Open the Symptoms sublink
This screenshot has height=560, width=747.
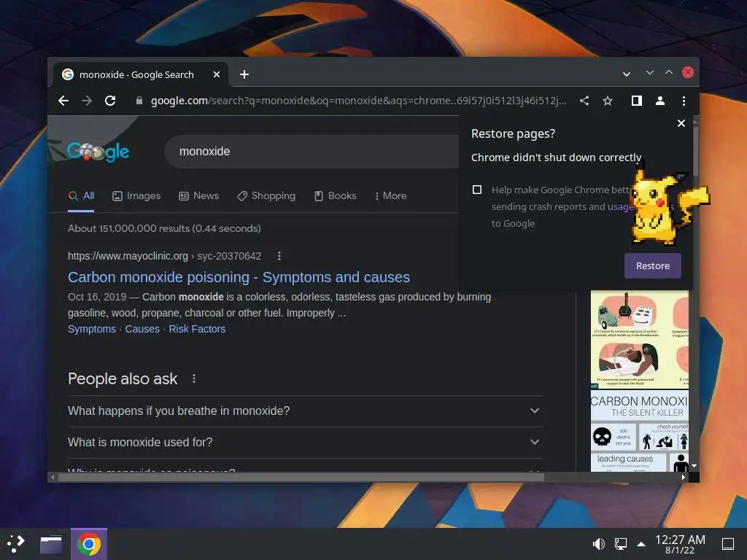[91, 329]
